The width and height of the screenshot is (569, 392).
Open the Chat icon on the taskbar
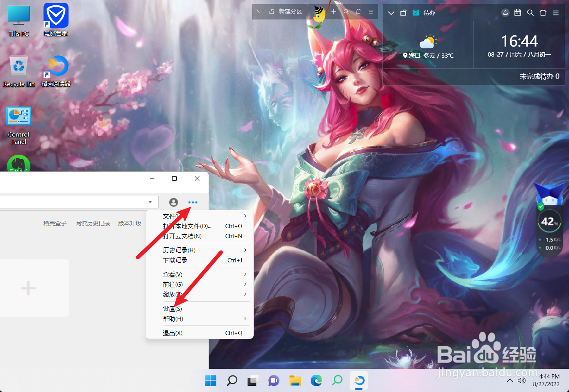pyautogui.click(x=274, y=381)
